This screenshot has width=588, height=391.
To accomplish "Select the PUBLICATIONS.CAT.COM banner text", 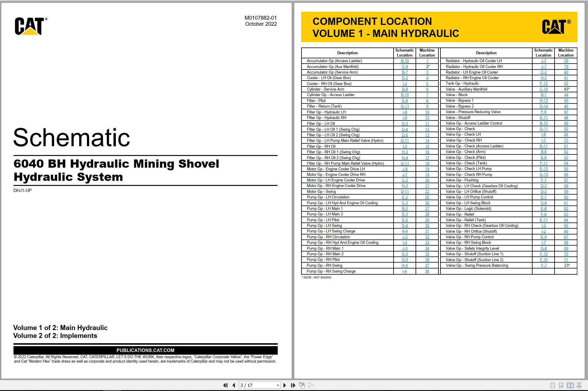I will [145, 350].
